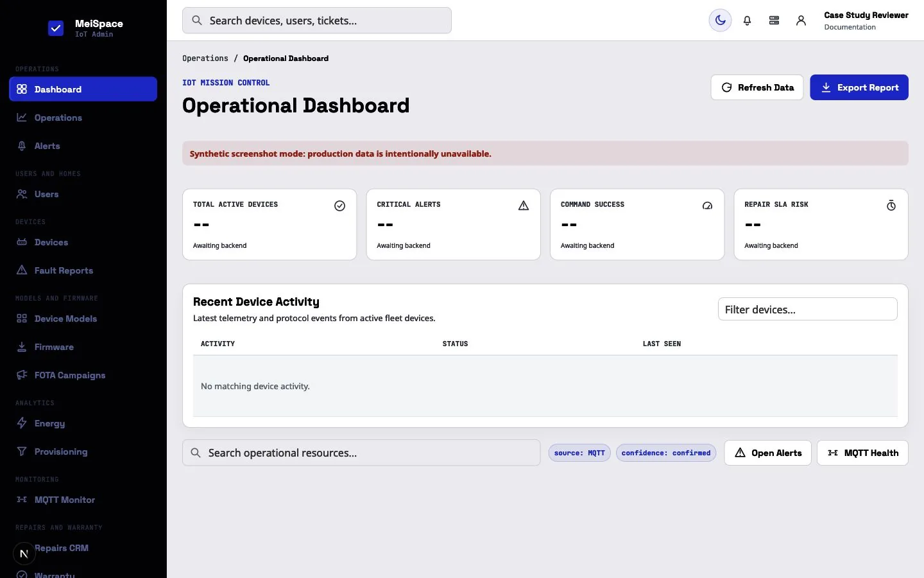Viewport: 924px width, 578px height.
Task: Click the Device Models grid icon
Action: [x=22, y=319]
